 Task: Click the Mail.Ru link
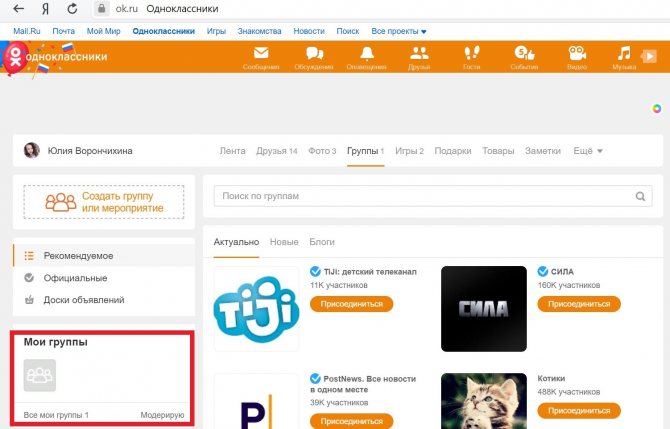tap(26, 31)
